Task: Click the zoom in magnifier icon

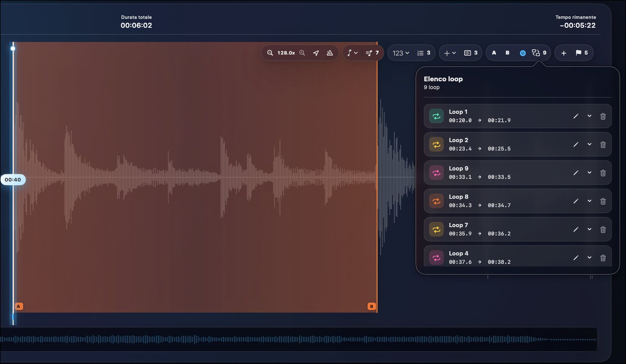Action: point(302,53)
